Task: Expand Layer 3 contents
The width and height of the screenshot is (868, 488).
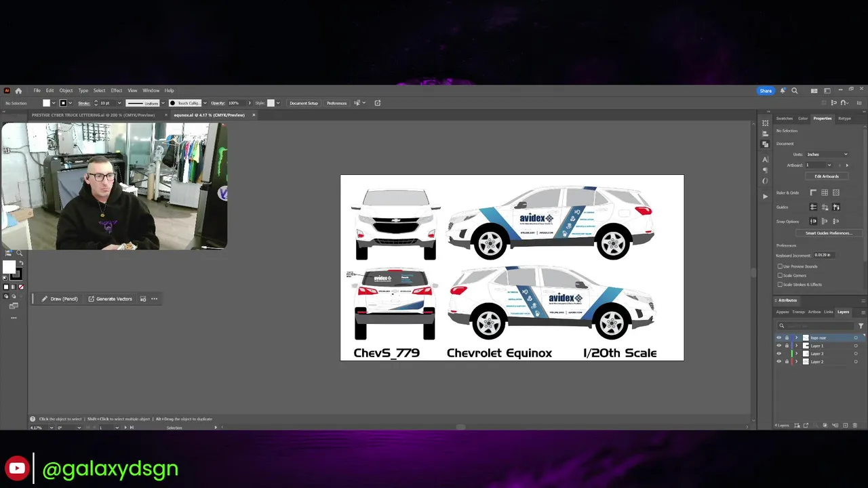Action: click(x=797, y=354)
